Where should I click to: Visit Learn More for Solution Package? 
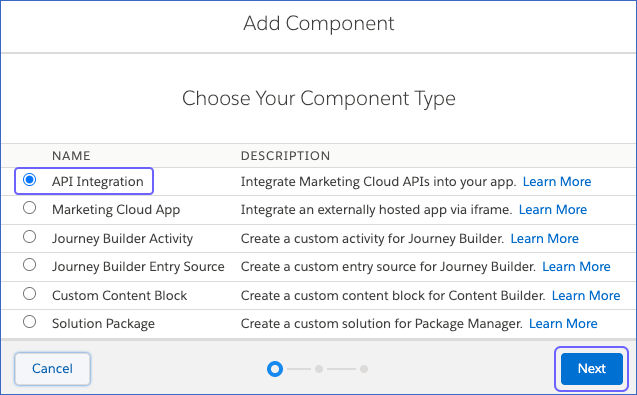click(x=563, y=323)
